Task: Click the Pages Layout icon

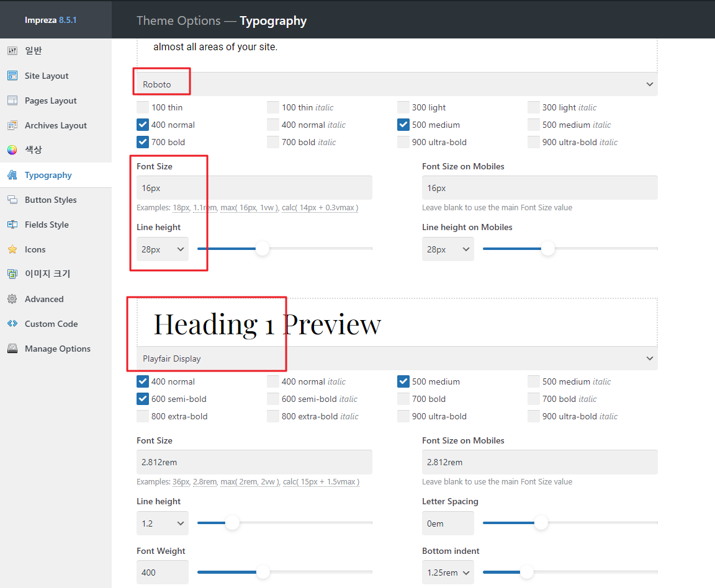Action: (x=12, y=100)
